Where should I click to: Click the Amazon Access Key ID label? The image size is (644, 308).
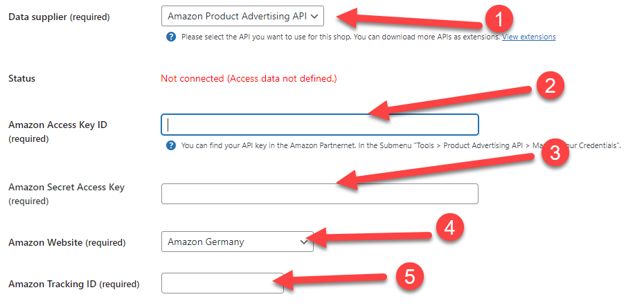tap(58, 132)
